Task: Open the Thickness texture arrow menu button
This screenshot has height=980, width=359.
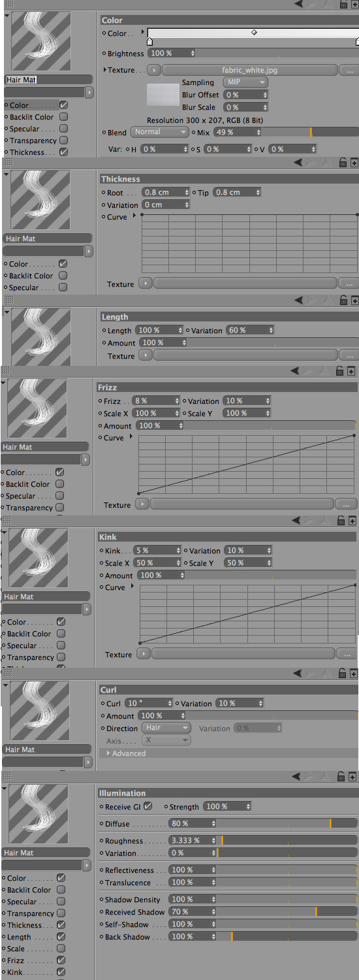Action: [x=146, y=284]
